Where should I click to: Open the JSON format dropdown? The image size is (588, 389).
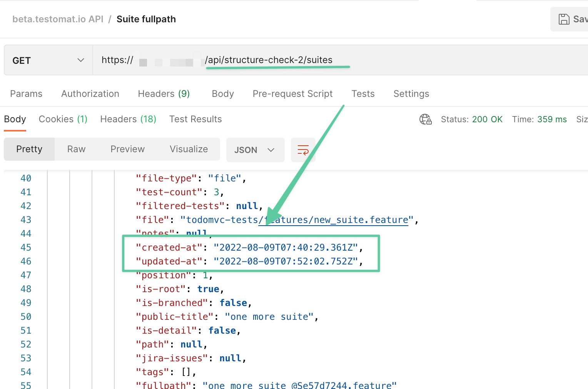tap(255, 150)
